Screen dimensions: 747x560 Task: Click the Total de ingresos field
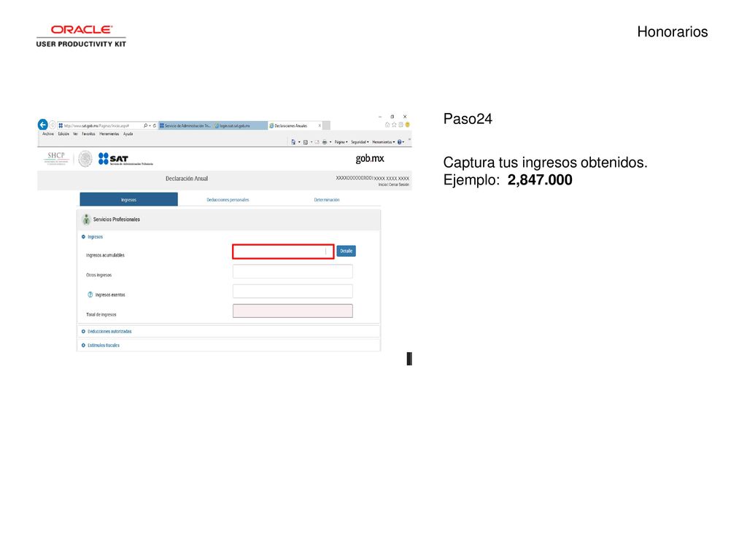[293, 311]
